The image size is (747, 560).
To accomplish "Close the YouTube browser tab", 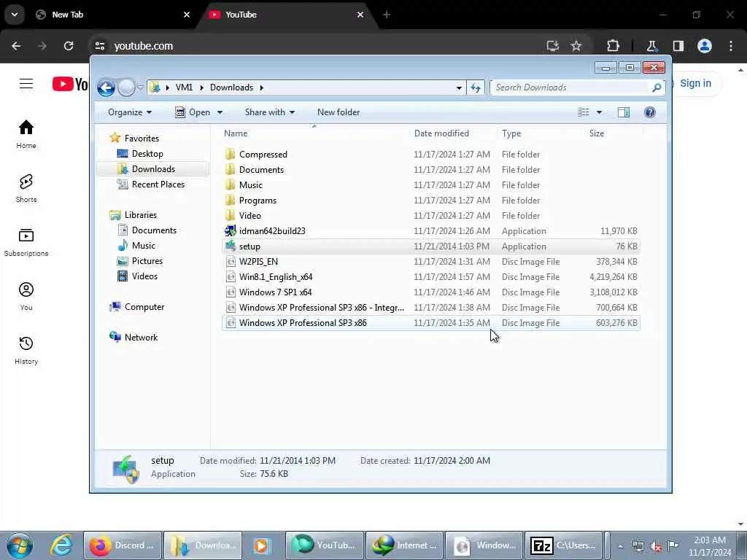I will [x=360, y=15].
